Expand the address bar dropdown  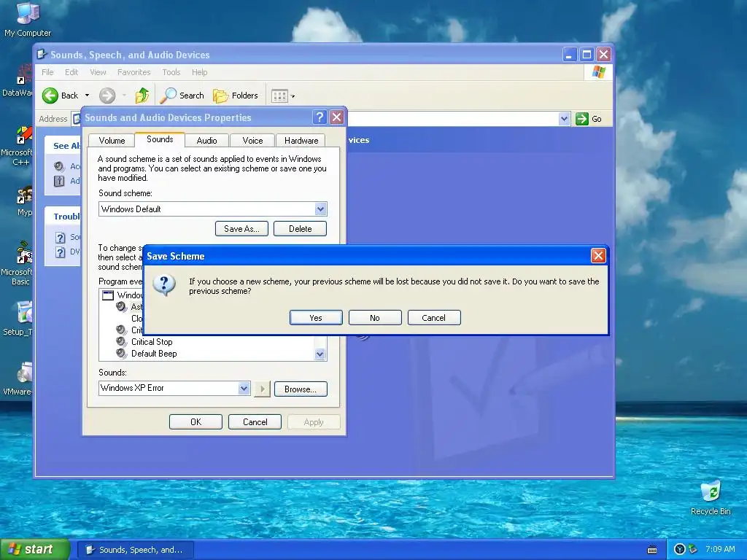point(564,119)
